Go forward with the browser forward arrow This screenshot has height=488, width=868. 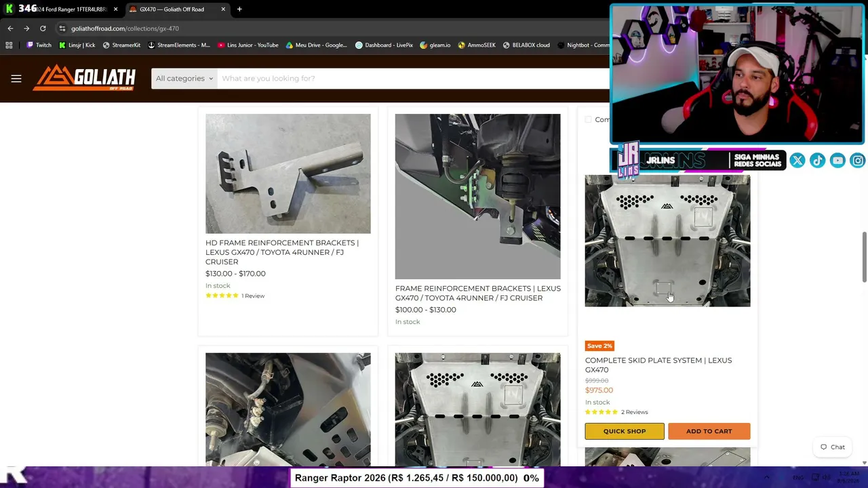(x=26, y=28)
